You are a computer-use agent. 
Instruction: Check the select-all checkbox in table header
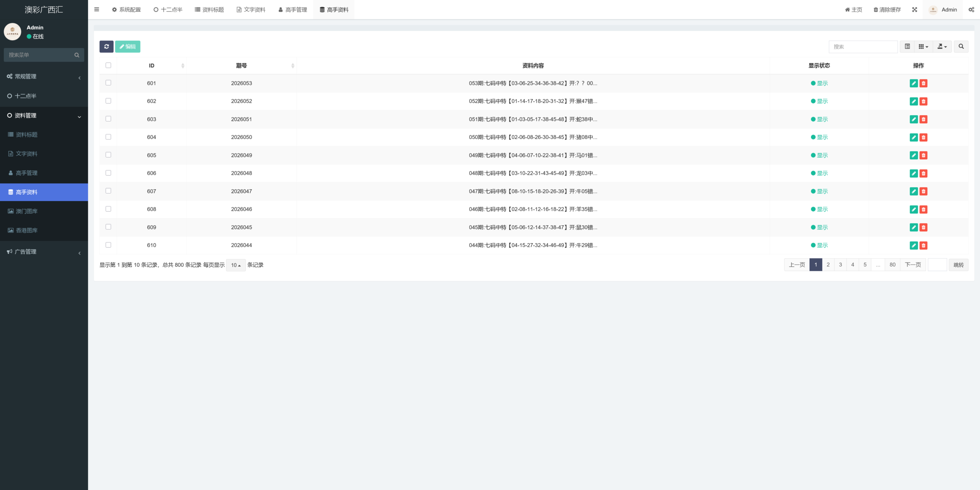[108, 66]
